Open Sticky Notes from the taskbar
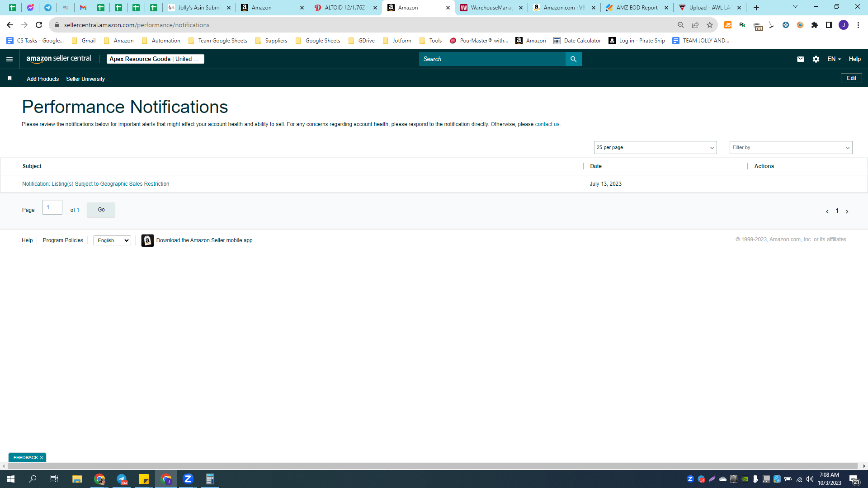The image size is (868, 488). coord(144,479)
